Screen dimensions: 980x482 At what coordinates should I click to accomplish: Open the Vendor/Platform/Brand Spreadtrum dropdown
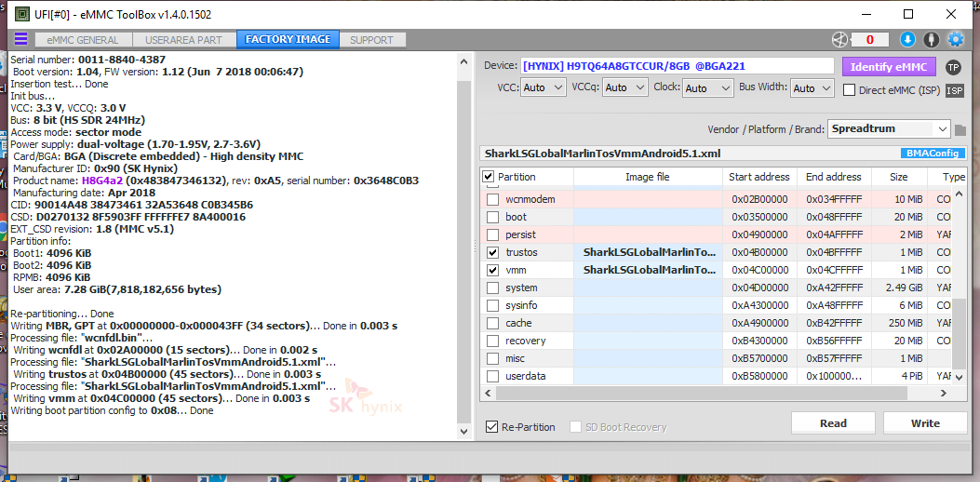click(x=889, y=129)
